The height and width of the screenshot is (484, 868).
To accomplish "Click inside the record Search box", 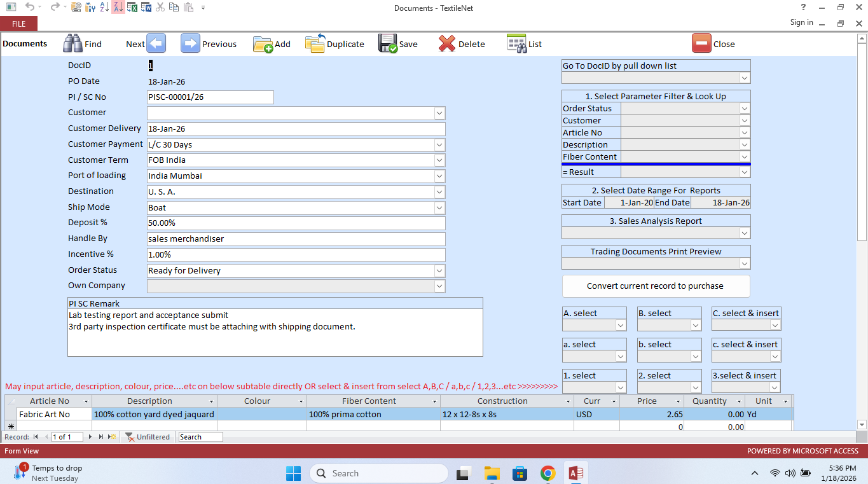I will (x=200, y=437).
